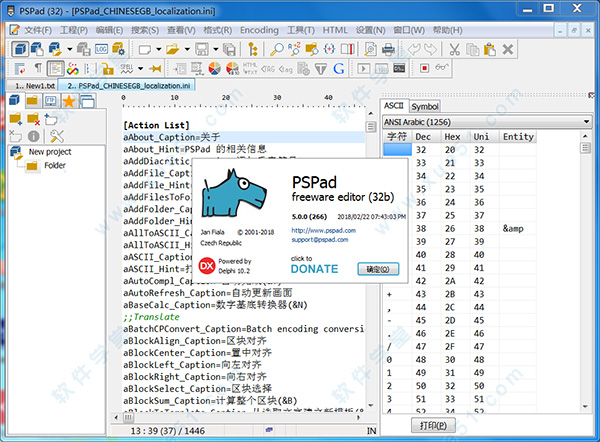Click the color pie chart icon
The width and height of the screenshot is (600, 442).
(215, 69)
